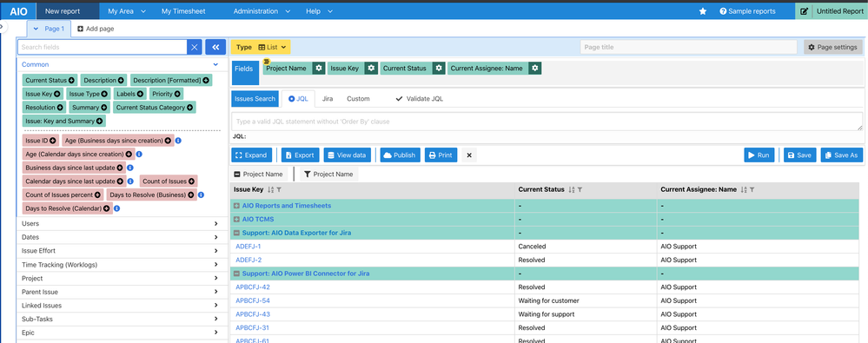Open Sample reports link

(747, 11)
